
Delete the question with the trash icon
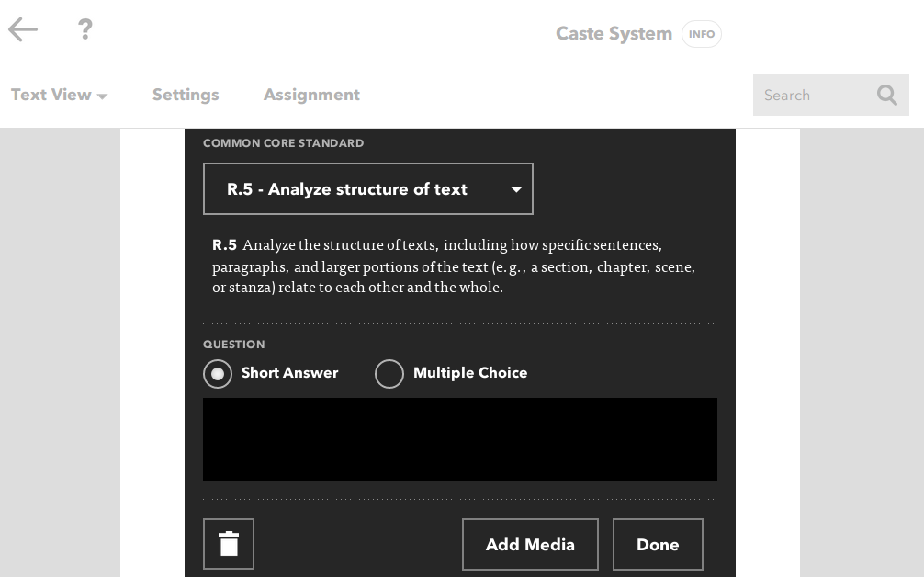[229, 544]
